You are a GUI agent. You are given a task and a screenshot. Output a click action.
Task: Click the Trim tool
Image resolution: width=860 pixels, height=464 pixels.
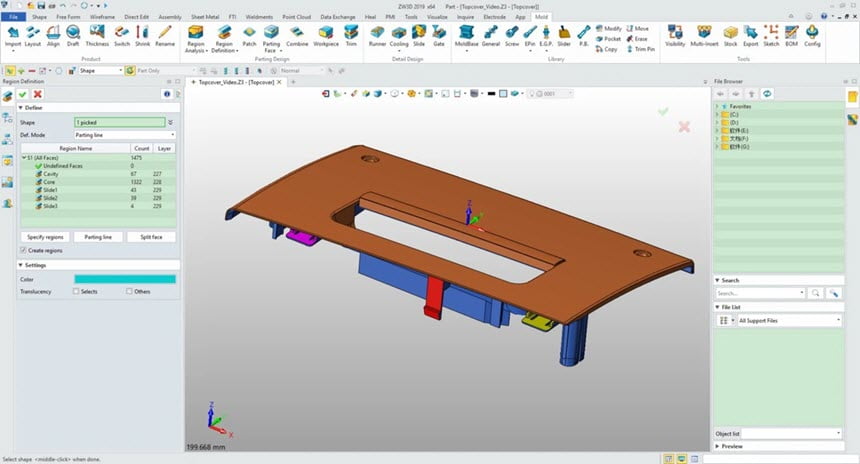pos(351,37)
